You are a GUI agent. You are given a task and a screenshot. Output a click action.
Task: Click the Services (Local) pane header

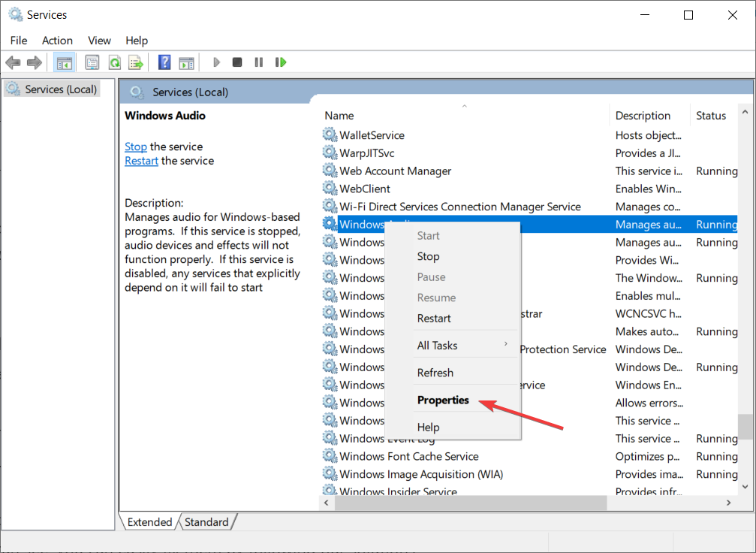[x=190, y=92]
